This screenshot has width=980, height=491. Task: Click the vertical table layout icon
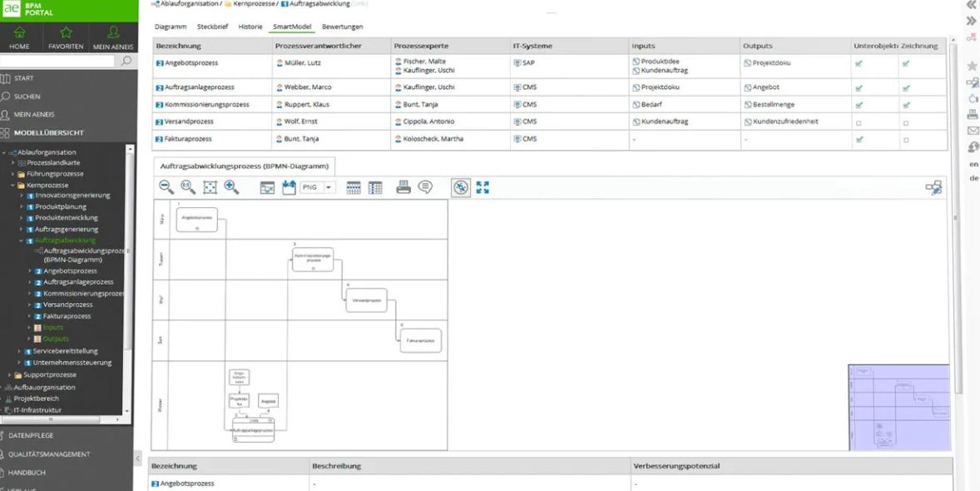coord(375,187)
